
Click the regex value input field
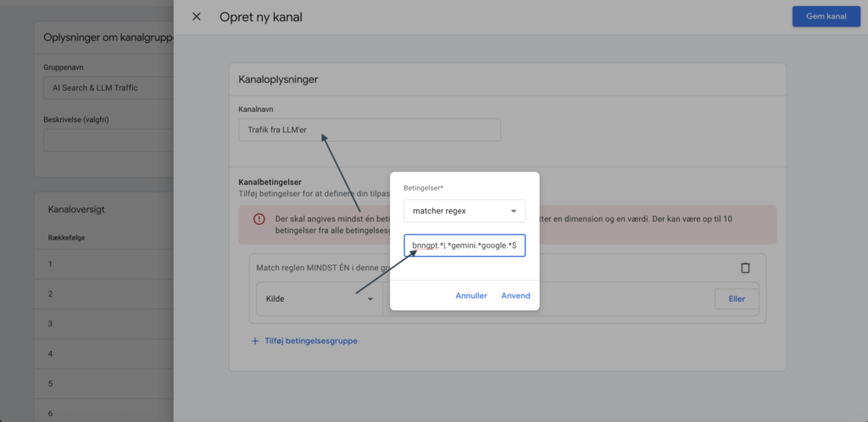(x=464, y=246)
